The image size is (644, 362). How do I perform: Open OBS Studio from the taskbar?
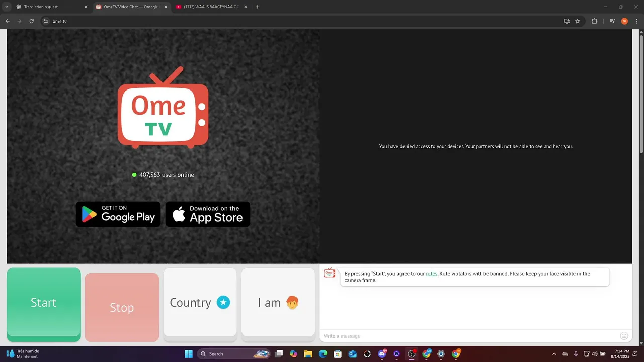tap(412, 354)
